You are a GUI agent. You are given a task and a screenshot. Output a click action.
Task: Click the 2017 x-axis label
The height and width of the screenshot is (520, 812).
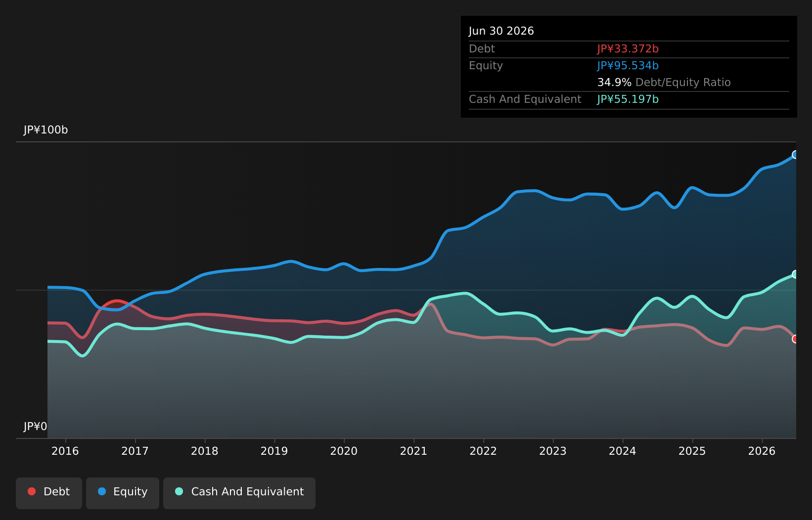point(135,451)
